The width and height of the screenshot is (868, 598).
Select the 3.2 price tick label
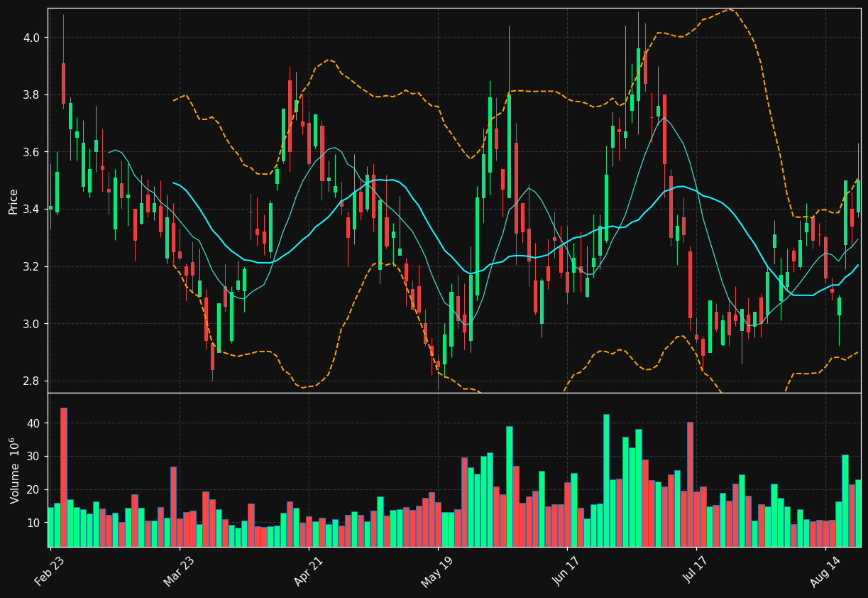pos(33,266)
